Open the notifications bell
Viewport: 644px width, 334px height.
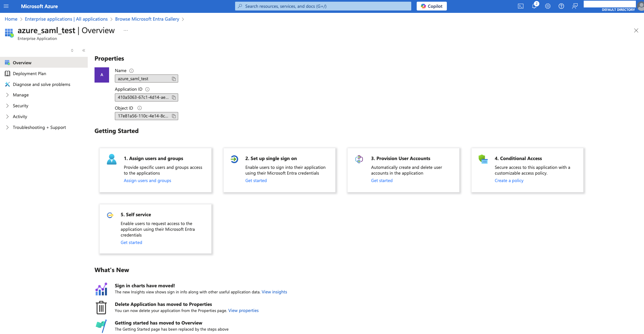coord(534,6)
